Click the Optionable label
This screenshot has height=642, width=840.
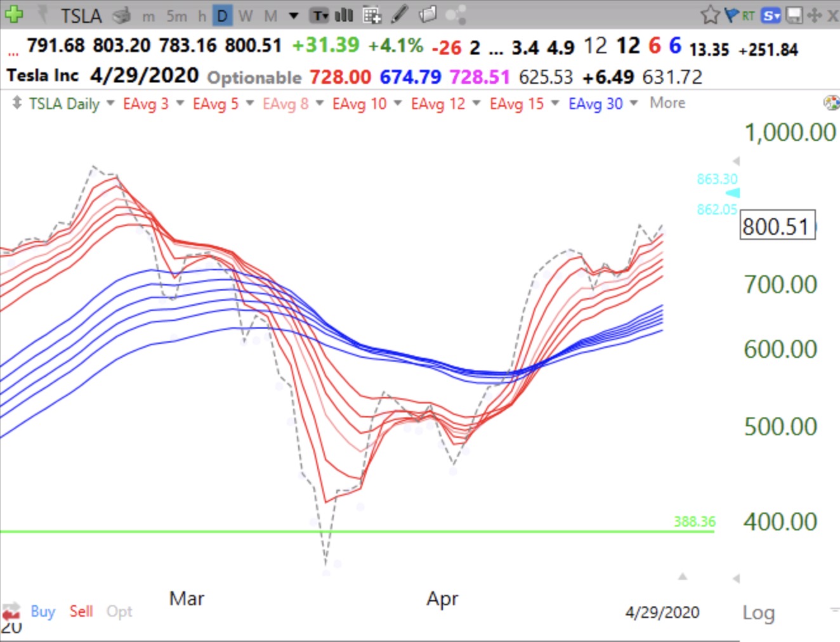[x=254, y=78]
